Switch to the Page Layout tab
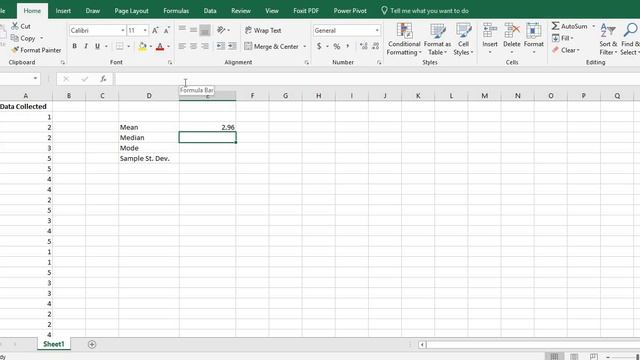This screenshot has width=640, height=360. click(131, 11)
